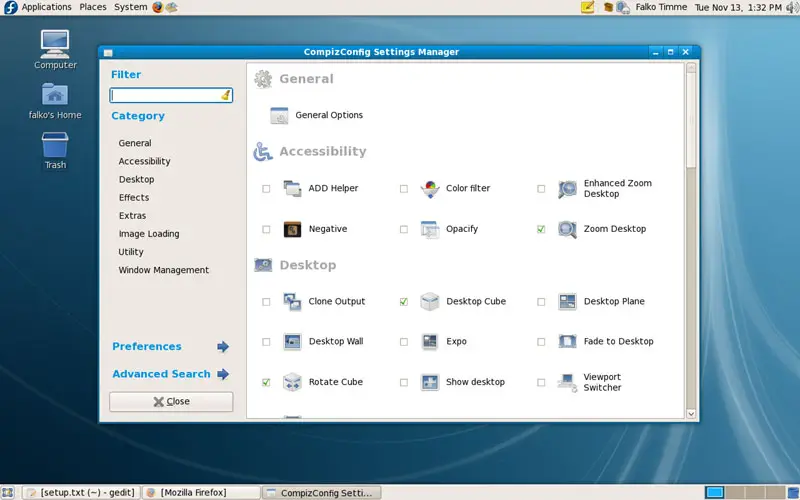Enable the Enhanced Zoom Desktop checkbox

click(x=541, y=189)
